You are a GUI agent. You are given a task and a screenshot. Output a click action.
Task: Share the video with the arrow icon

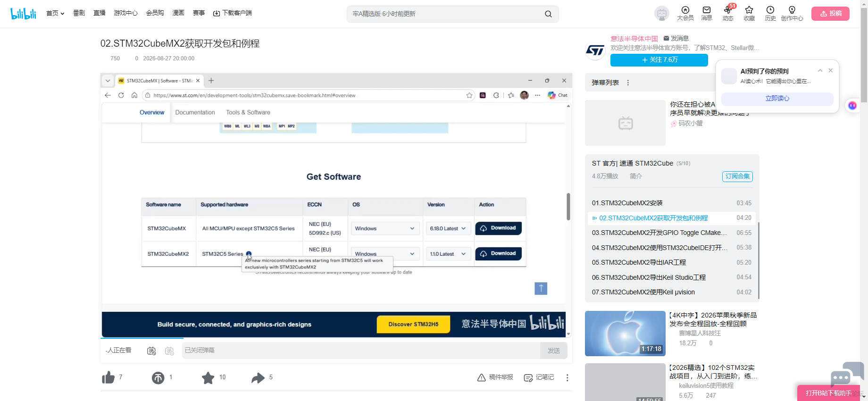click(x=258, y=377)
